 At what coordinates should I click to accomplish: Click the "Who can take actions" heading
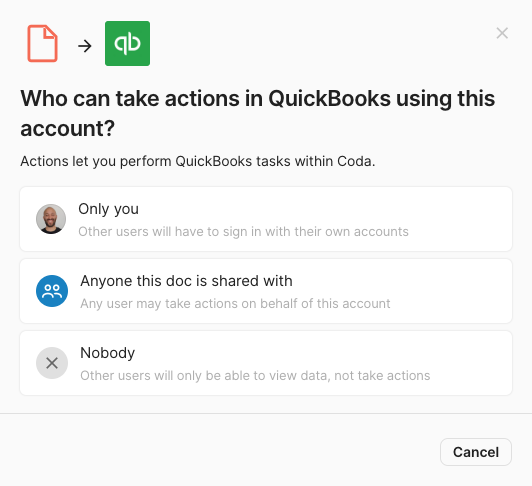click(258, 113)
